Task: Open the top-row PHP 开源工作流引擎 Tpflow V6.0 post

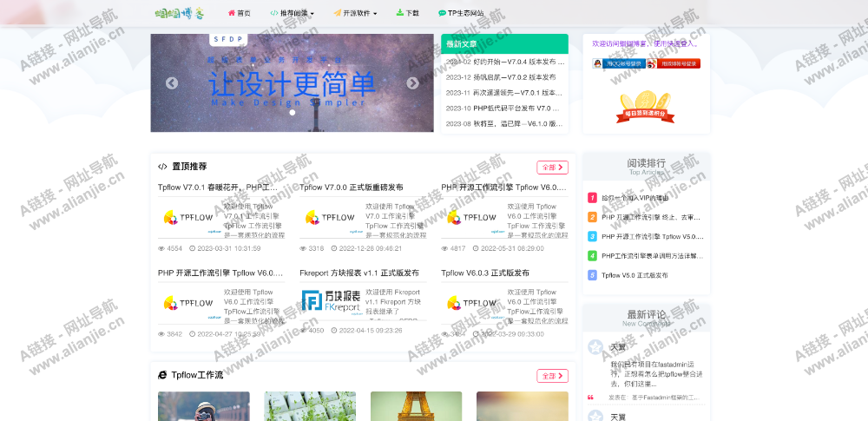Action: coord(504,187)
